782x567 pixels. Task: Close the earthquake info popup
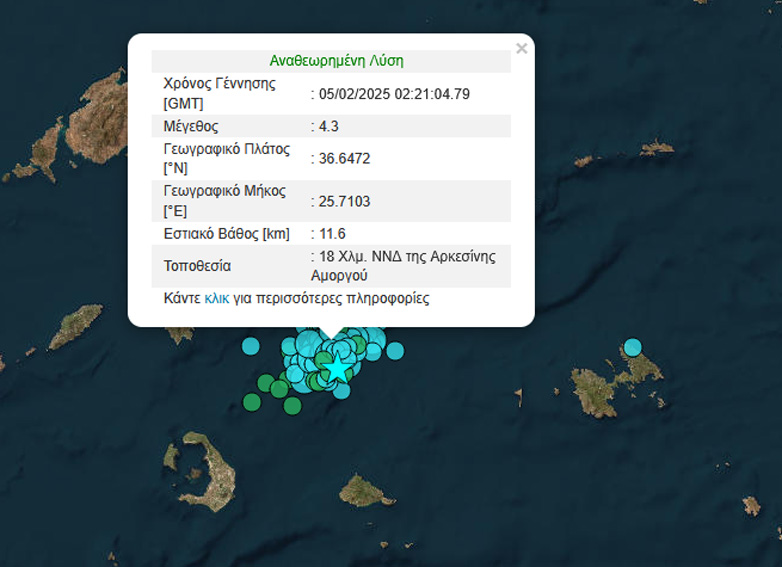(x=521, y=48)
